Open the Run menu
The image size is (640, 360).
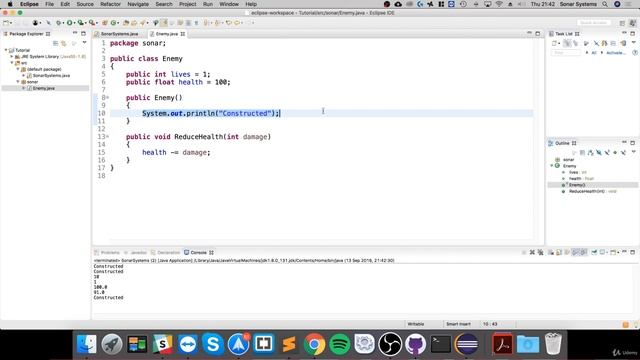tap(208, 4)
